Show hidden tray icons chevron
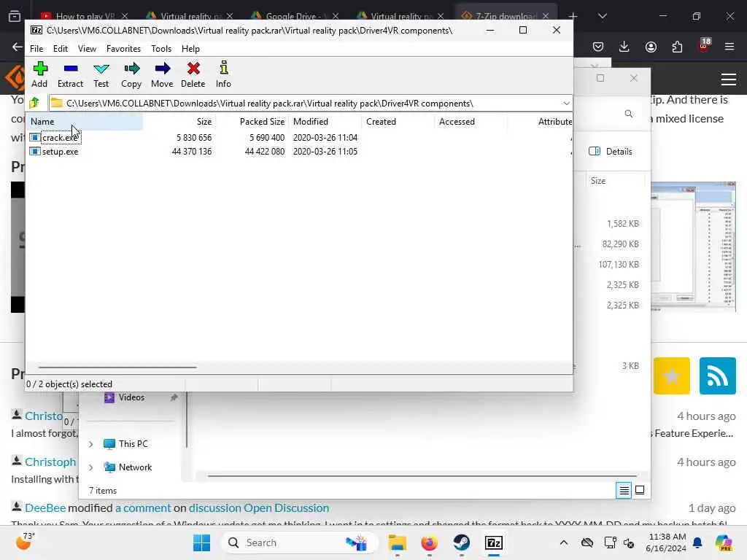747x560 pixels. tap(564, 542)
